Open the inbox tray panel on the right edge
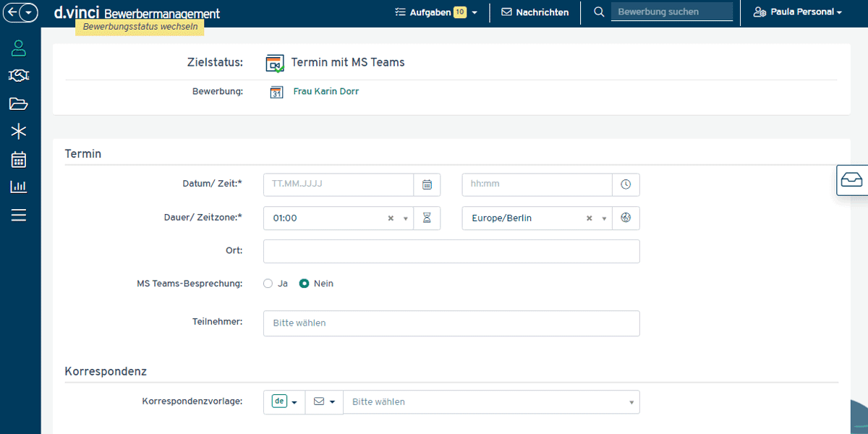The image size is (868, 434). click(x=852, y=180)
